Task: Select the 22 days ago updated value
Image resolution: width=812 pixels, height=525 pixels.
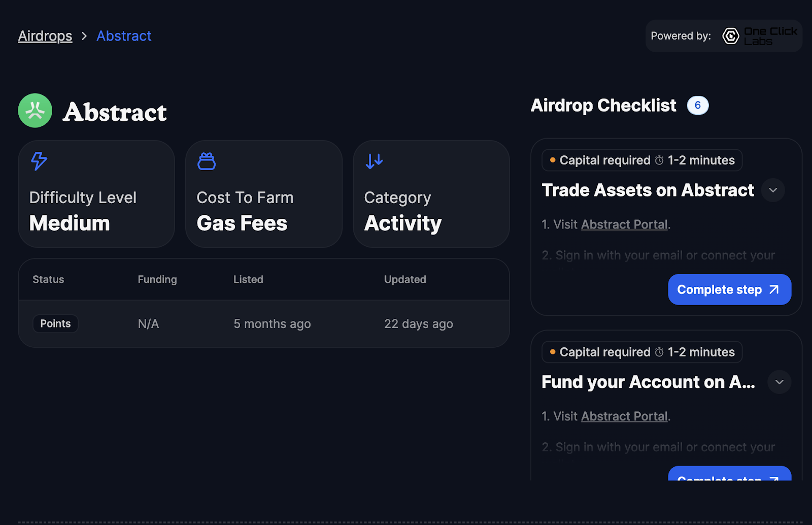Action: pos(419,324)
